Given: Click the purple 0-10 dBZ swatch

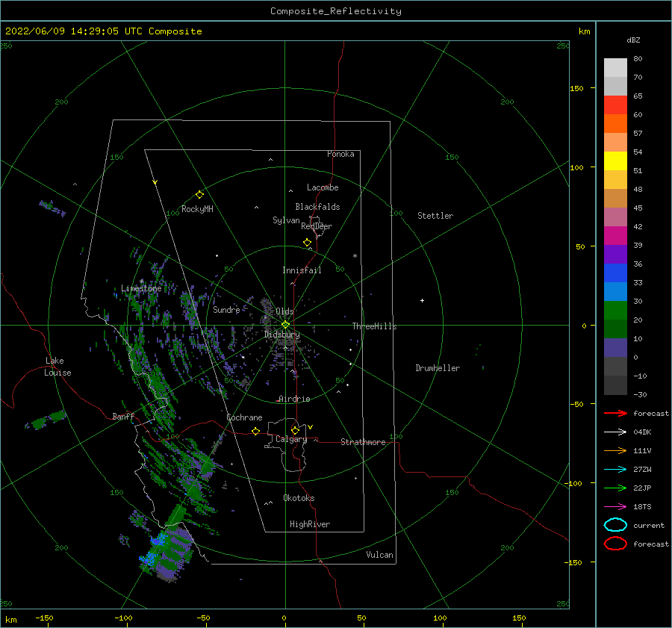Looking at the screenshot, I should 615,348.
